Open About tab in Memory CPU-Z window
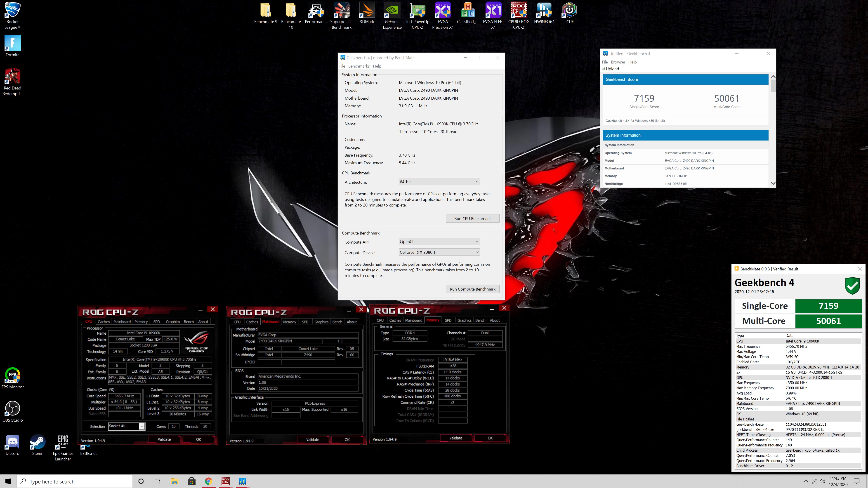The height and width of the screenshot is (488, 868). [x=494, y=321]
